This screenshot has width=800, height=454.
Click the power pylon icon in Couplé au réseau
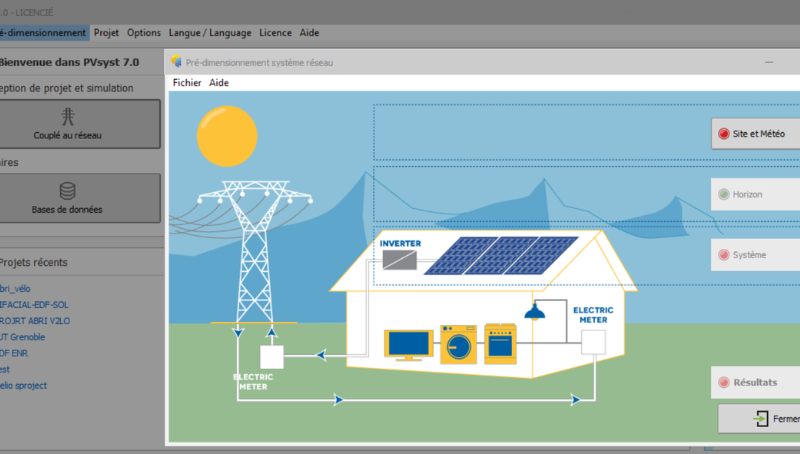[x=68, y=114]
